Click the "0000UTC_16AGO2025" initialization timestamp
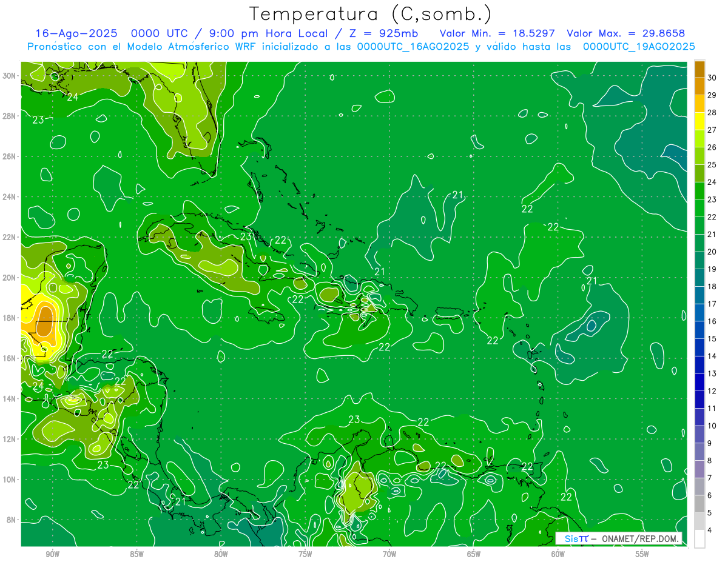Viewport: 728px width, 562px height. click(x=413, y=47)
